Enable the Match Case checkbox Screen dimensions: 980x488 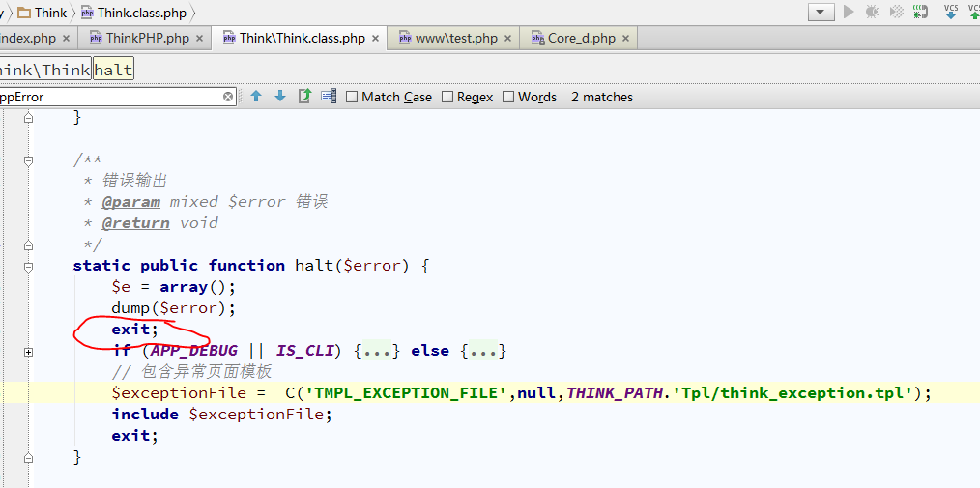coord(352,97)
